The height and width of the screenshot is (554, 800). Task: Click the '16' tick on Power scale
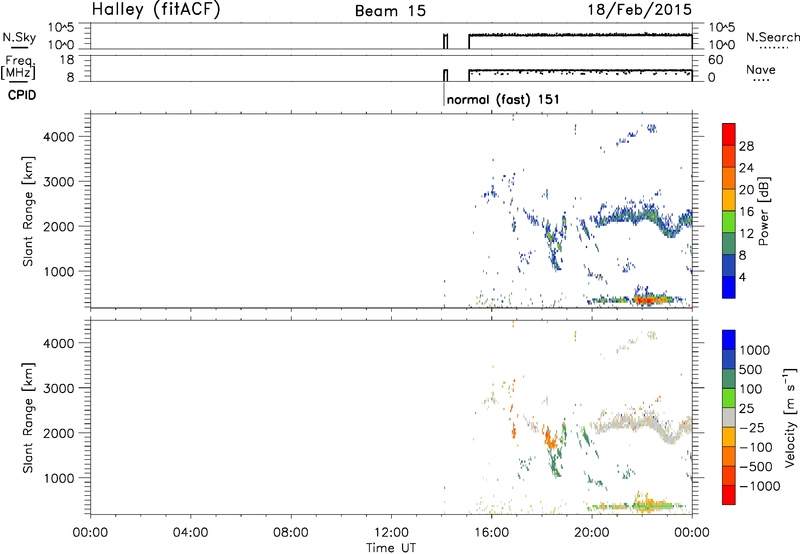pos(746,212)
